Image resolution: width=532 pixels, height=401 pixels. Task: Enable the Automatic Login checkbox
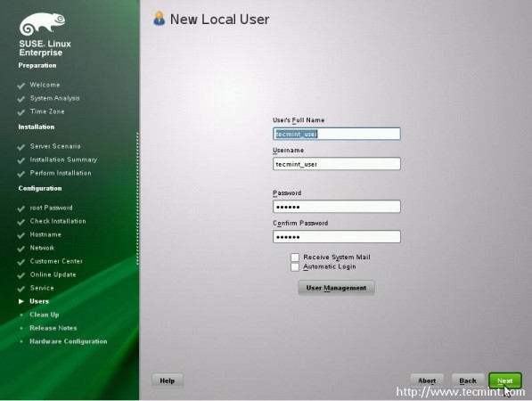(295, 267)
